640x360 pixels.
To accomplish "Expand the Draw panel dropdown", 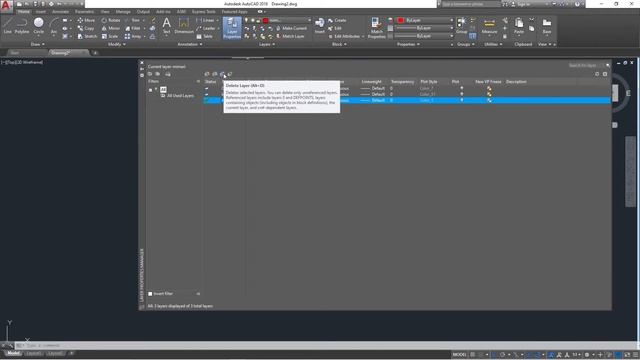I will [38, 44].
